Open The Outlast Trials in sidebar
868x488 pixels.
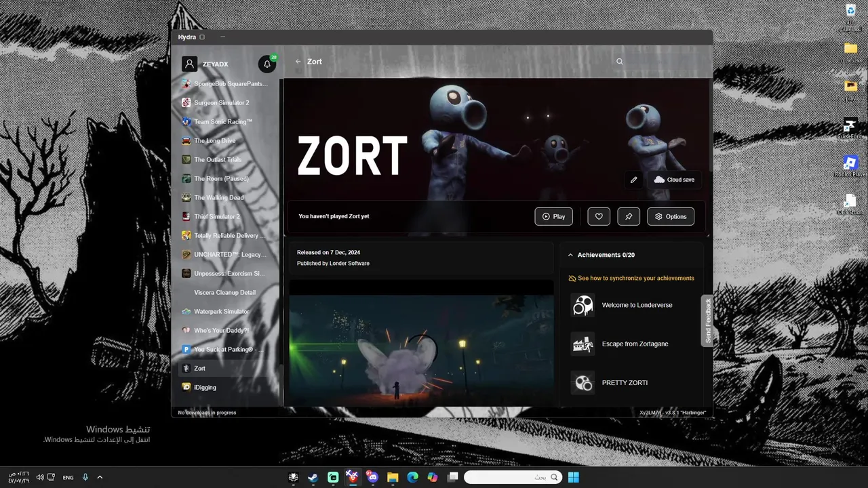(x=226, y=159)
